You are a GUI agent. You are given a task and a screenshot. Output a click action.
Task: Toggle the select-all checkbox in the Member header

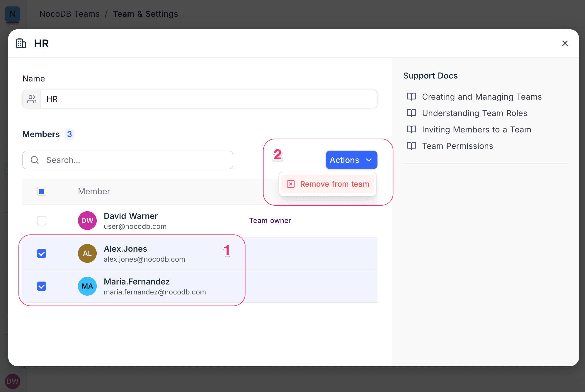(42, 191)
